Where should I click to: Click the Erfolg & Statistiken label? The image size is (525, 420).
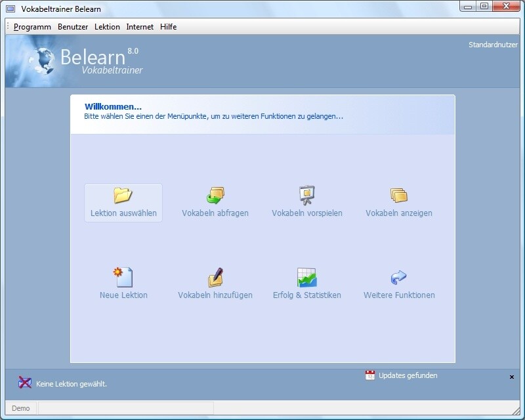307,295
